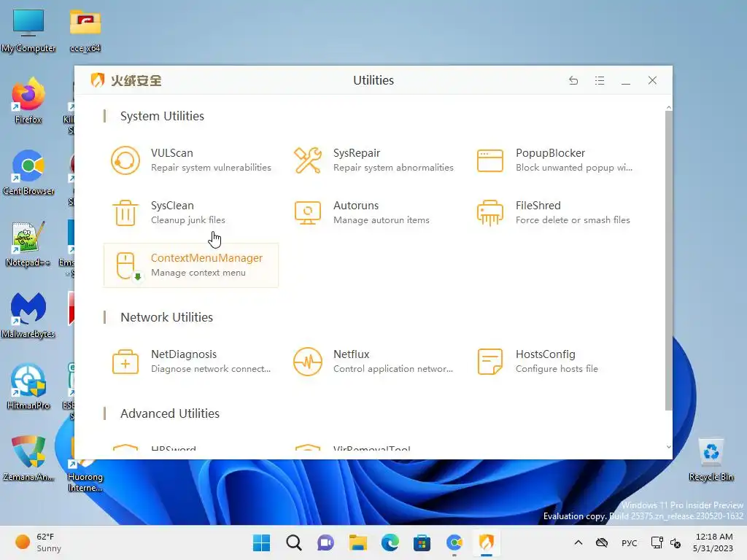
Task: Open NetDiagnosis first-aid kit icon
Action: click(x=125, y=362)
